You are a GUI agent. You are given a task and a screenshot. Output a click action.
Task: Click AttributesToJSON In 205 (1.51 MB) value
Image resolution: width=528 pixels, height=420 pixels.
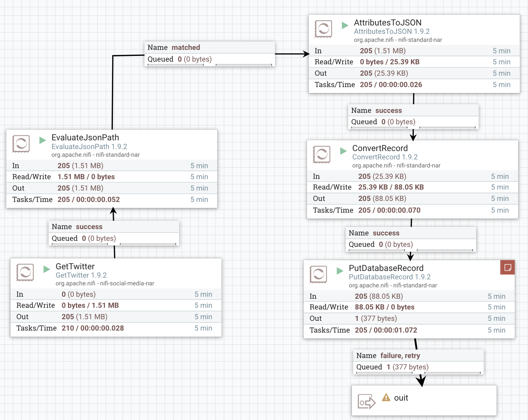tap(383, 51)
